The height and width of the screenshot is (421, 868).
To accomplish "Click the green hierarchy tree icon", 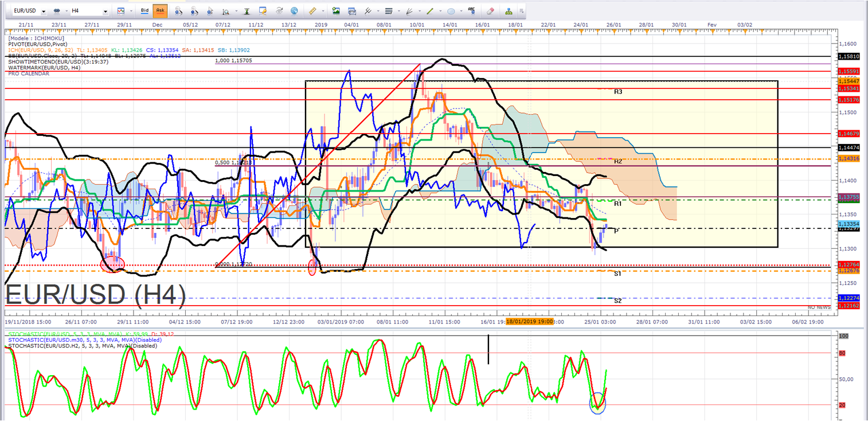I will click(x=509, y=11).
